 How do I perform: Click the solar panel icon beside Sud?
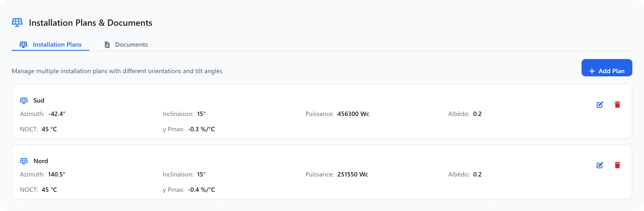[x=24, y=101]
